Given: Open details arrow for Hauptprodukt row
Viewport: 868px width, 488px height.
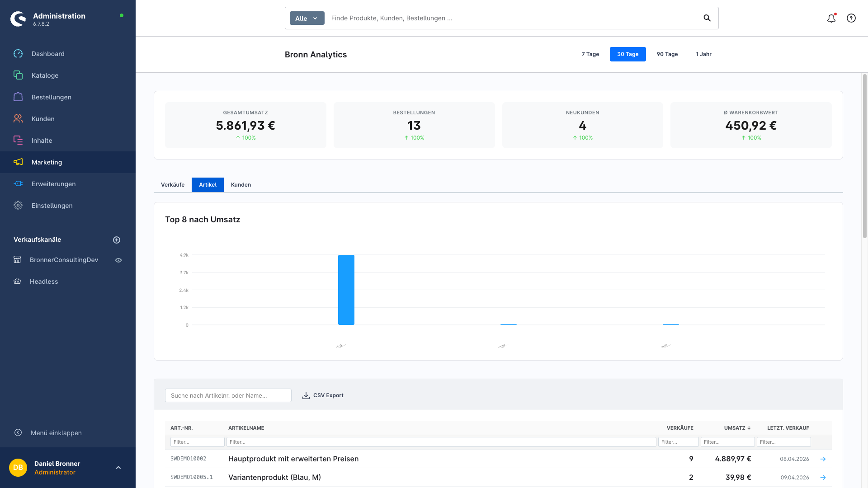Looking at the screenshot, I should click(x=823, y=459).
